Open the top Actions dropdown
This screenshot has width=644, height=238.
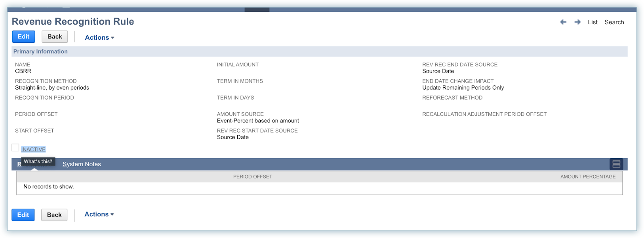point(99,37)
